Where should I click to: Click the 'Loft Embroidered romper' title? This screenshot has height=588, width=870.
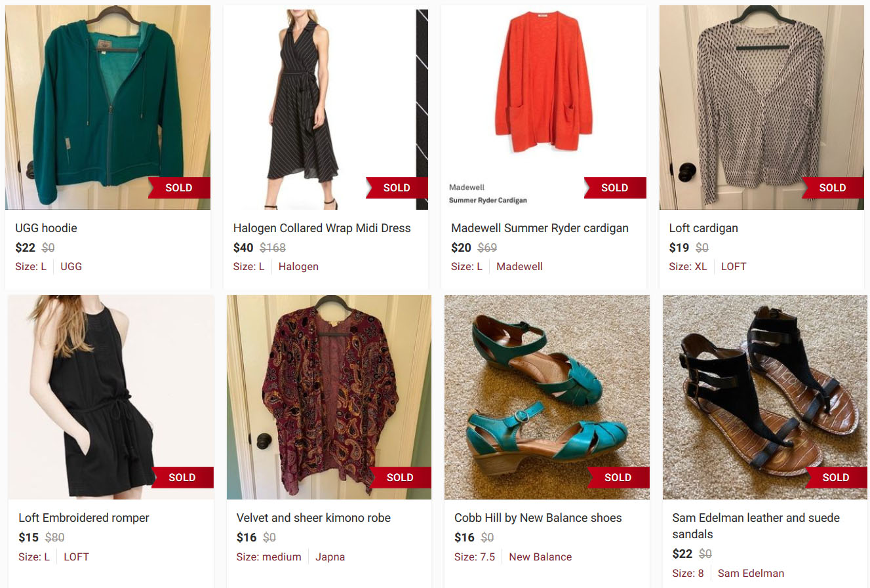[84, 518]
